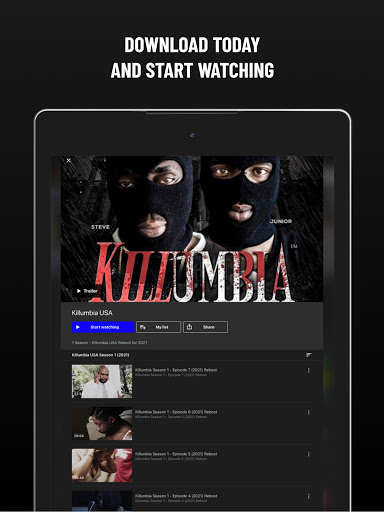Select the Episode 7 thumbnail
Viewport: 384px width, 512px height.
(102, 381)
